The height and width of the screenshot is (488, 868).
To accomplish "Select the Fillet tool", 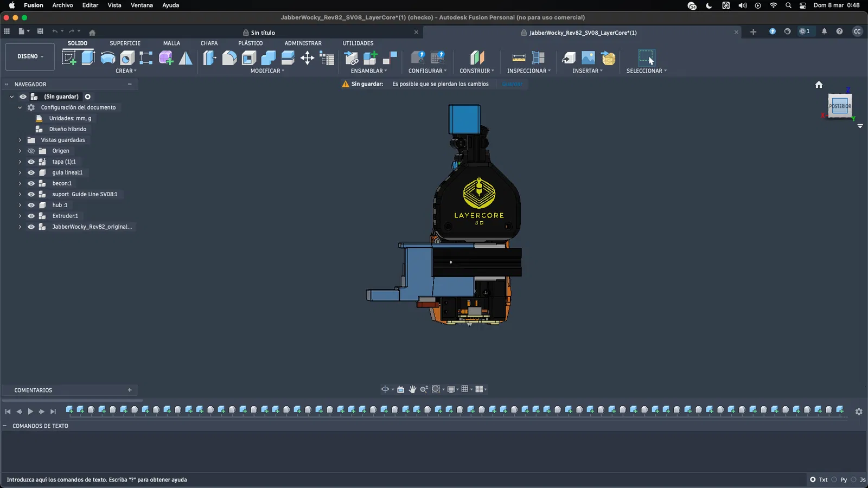I will pyautogui.click(x=229, y=57).
